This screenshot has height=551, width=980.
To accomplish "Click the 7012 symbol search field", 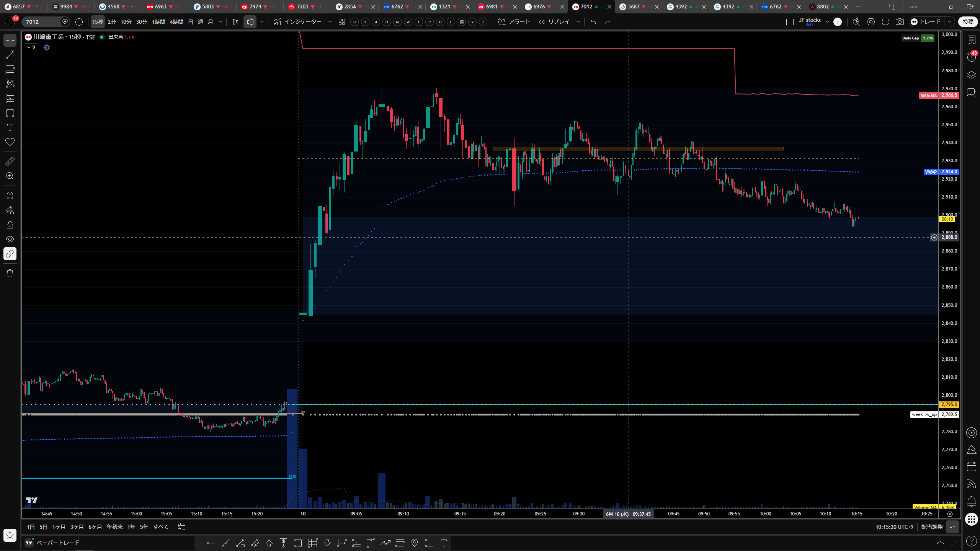I will click(43, 22).
